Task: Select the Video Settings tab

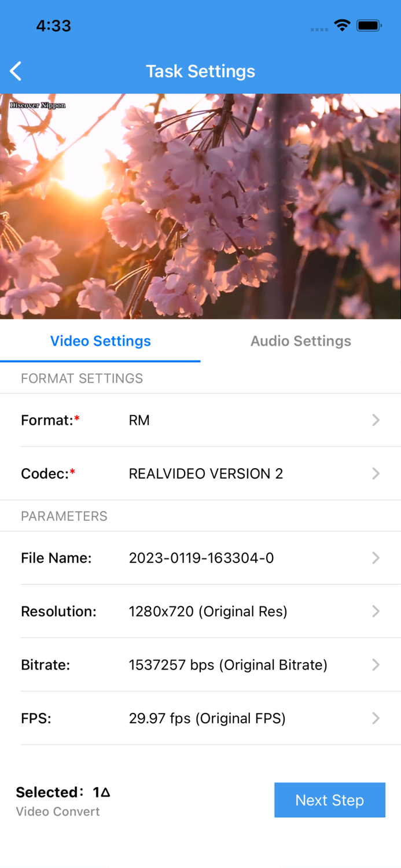Action: tap(100, 341)
